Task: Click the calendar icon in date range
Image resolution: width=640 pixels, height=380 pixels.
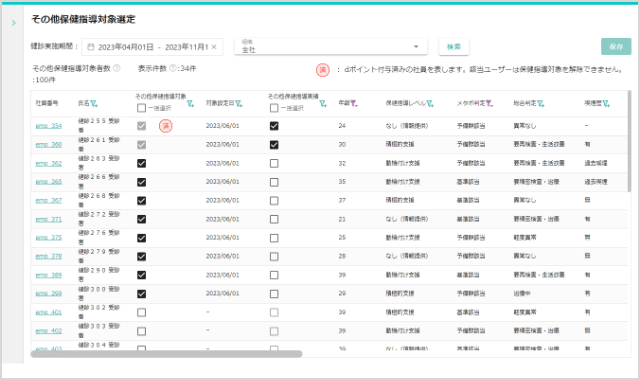Action: click(91, 47)
